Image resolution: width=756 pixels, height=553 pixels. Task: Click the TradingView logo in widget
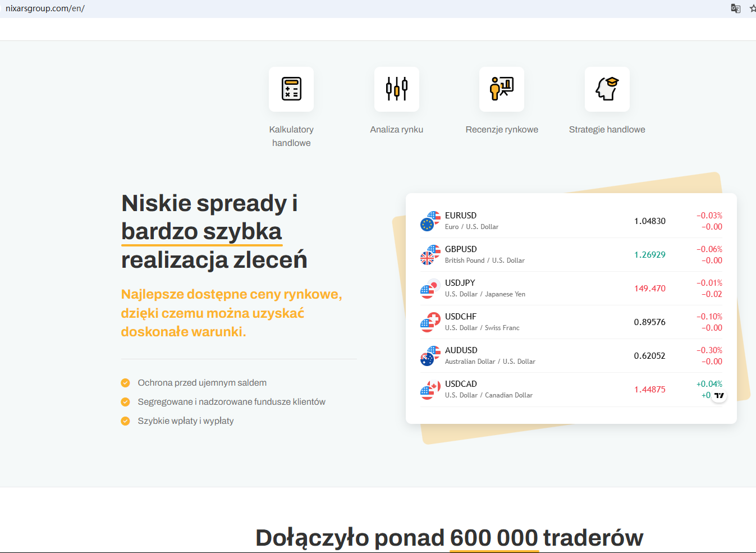719,395
